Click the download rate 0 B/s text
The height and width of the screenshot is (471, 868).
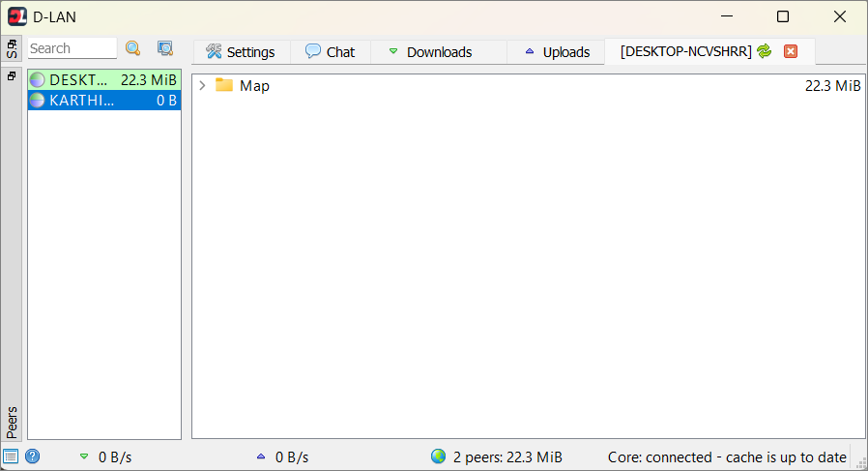point(115,457)
